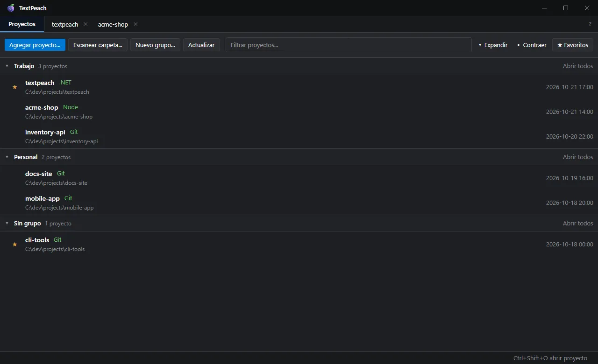
Task: Click Ctrl+Shift+O abrir proyecto status hint
Action: tap(550, 358)
